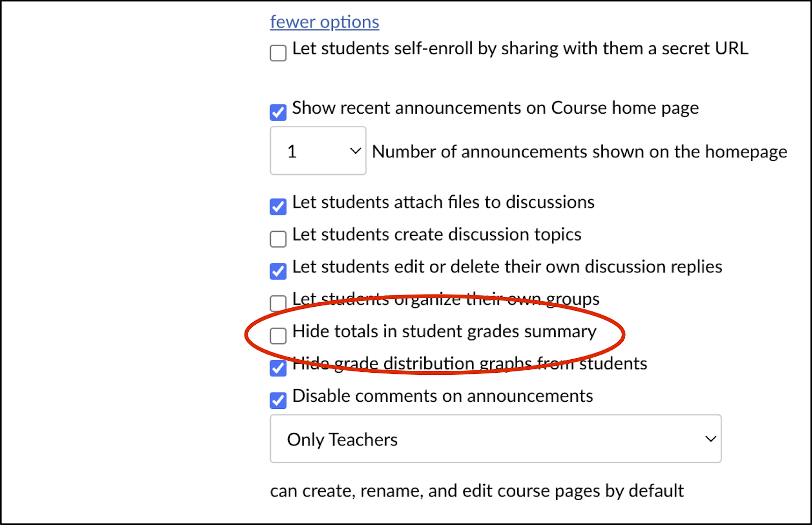
Task: Disable 'Disable comments on announcements'
Action: click(x=278, y=401)
